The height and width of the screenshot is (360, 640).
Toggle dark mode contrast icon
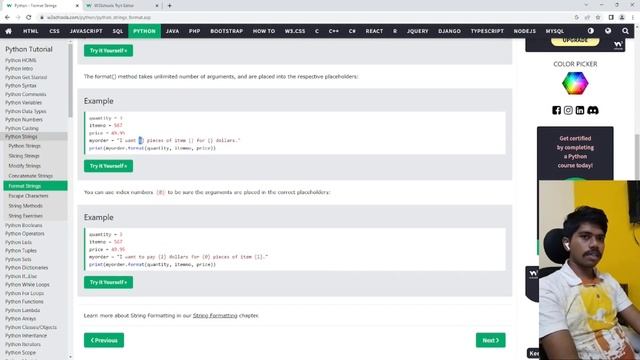pos(591,31)
